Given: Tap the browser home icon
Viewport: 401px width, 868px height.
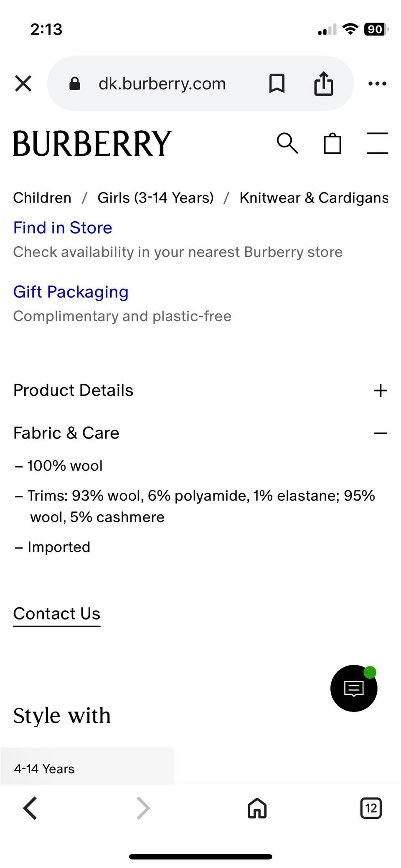Looking at the screenshot, I should click(x=257, y=808).
